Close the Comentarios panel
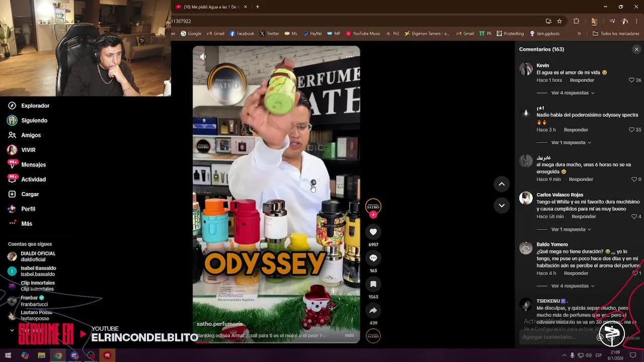This screenshot has width=644, height=362. point(636,49)
